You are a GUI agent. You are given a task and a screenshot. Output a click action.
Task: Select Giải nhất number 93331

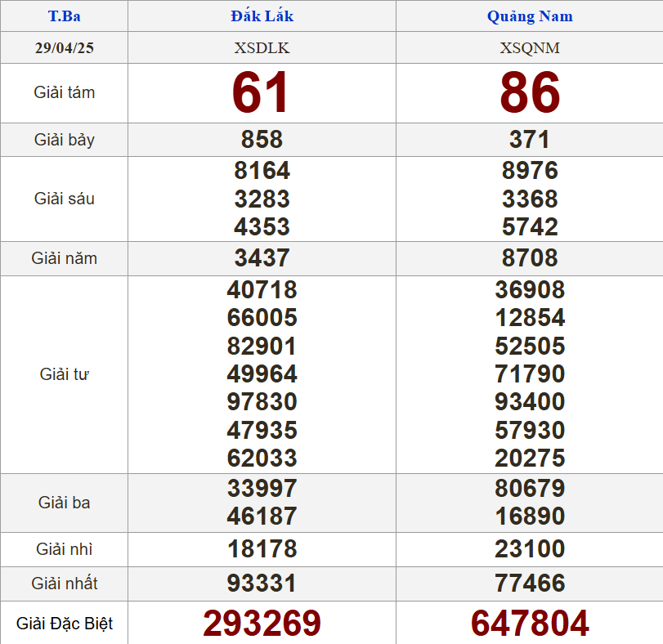tap(262, 584)
